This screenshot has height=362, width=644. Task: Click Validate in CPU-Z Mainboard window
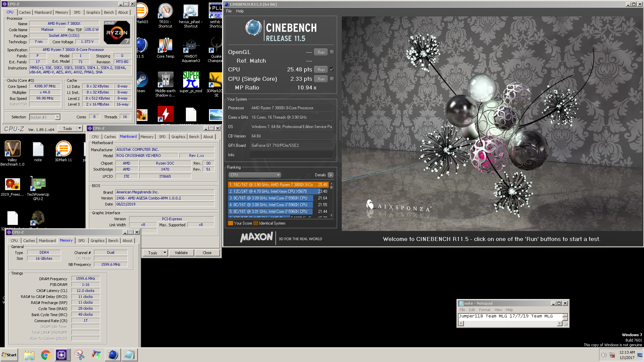click(181, 253)
